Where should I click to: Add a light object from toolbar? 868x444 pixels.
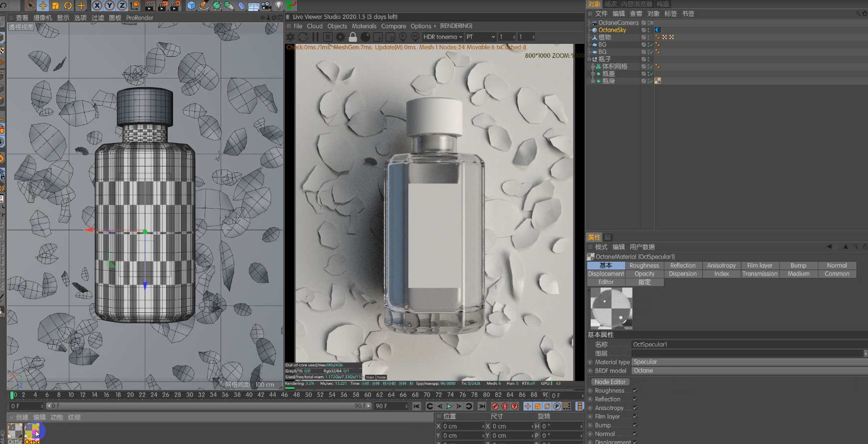pos(279,5)
